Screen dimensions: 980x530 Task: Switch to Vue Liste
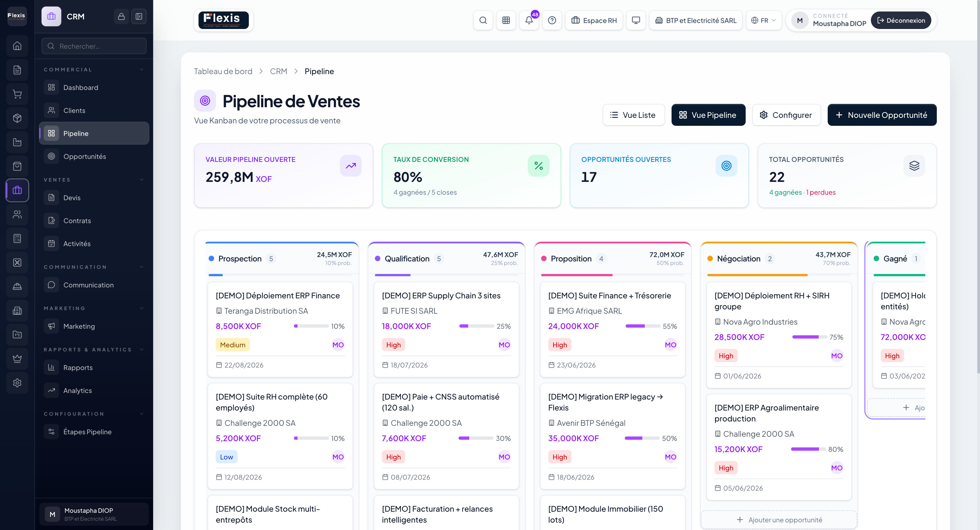pyautogui.click(x=634, y=115)
